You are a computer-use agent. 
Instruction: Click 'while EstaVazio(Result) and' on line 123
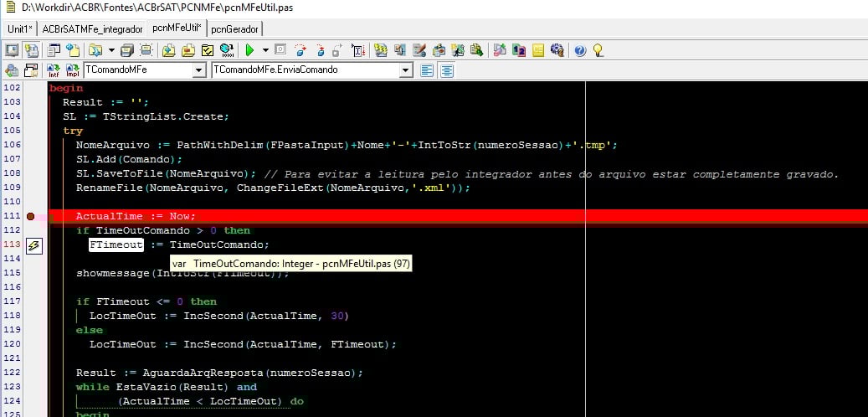pos(166,387)
